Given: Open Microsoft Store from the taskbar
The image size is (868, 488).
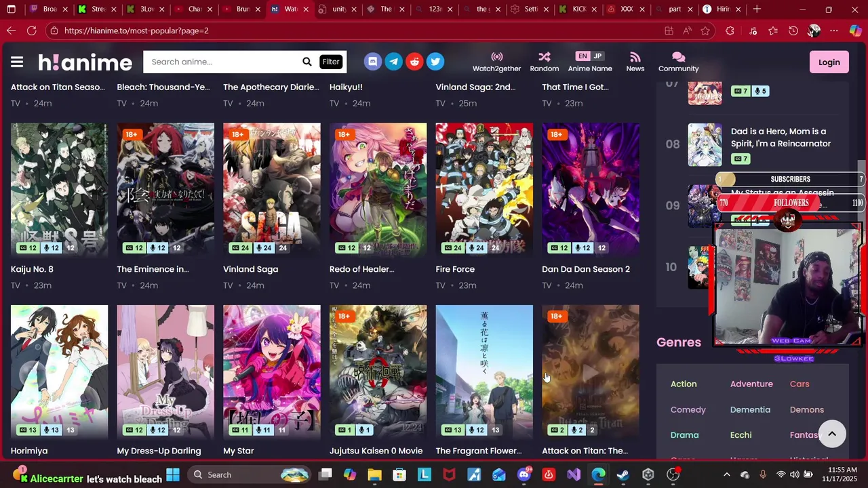Looking at the screenshot, I should (x=399, y=474).
